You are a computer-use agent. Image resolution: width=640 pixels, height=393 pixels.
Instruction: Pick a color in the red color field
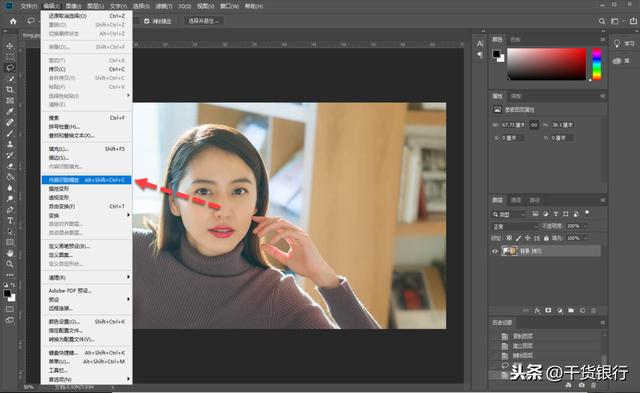click(547, 64)
